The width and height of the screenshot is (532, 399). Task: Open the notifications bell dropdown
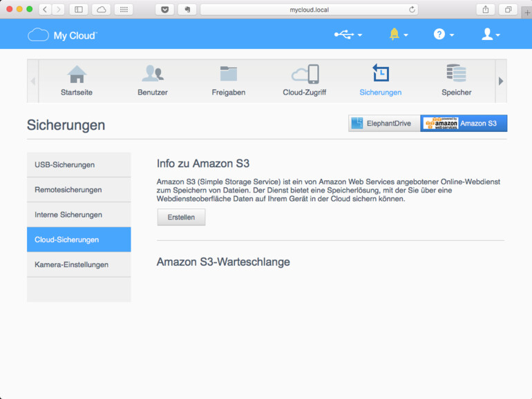click(x=399, y=35)
